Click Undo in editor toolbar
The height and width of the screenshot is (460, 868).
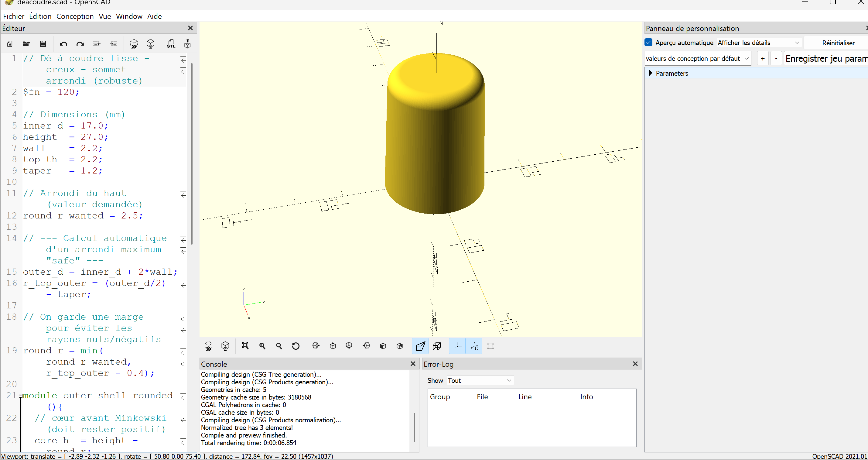63,44
